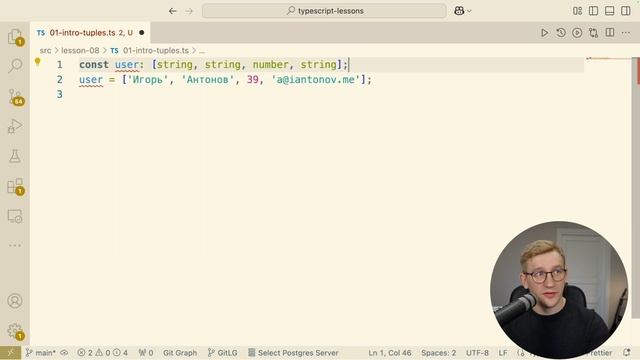Open file timeline history icon

[x=561, y=33]
